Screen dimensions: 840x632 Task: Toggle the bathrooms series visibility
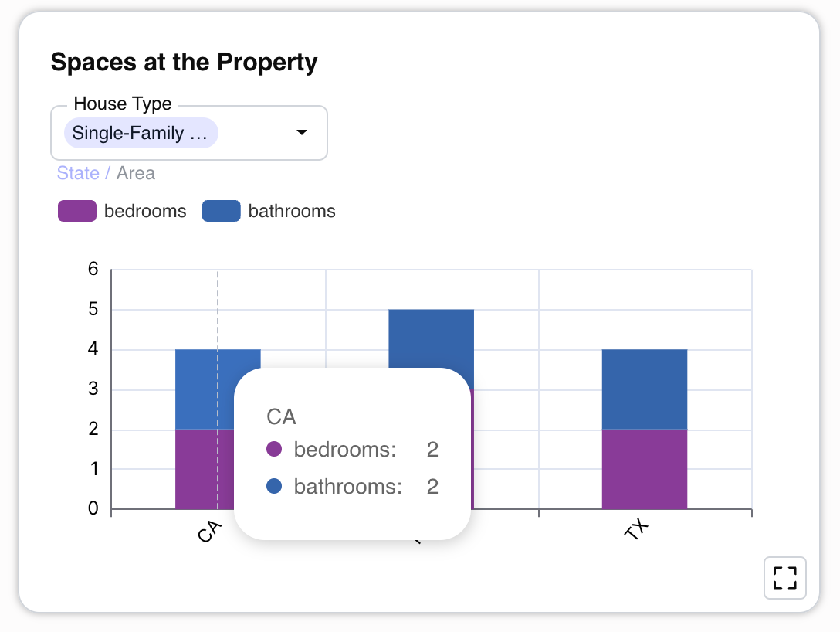point(269,210)
